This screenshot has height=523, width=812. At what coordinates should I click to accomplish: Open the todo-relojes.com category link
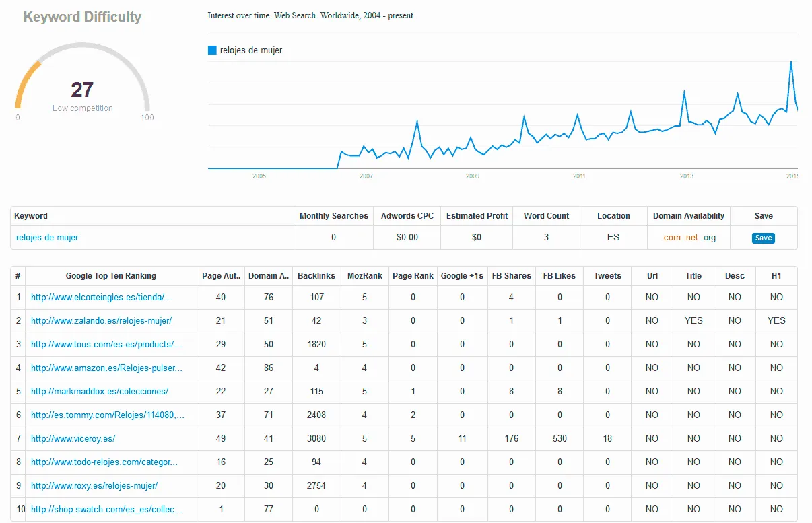click(104, 462)
